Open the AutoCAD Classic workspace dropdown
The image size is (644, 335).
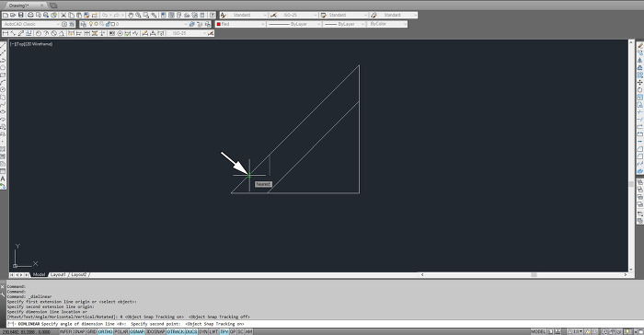[31, 24]
